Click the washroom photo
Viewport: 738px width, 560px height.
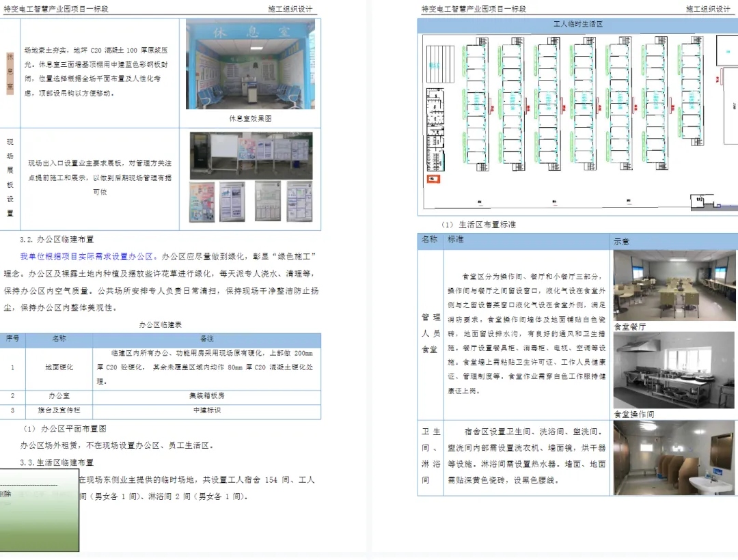coord(674,458)
